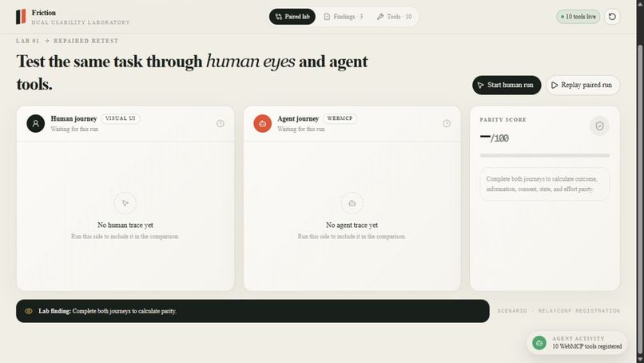Click the 'REPAIRED RETEST' breadcrumb text
This screenshot has height=363, width=644.
(85, 41)
